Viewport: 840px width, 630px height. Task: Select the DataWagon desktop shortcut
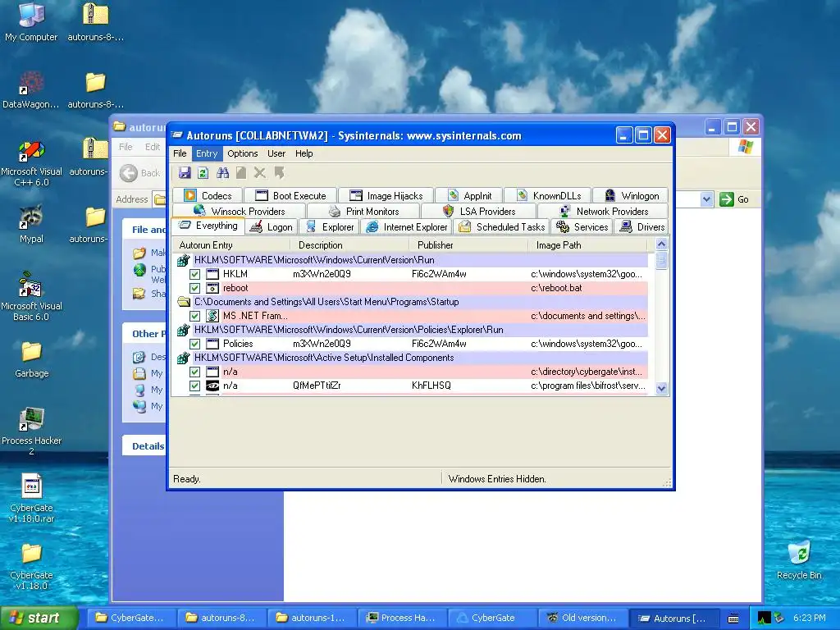pos(31,89)
